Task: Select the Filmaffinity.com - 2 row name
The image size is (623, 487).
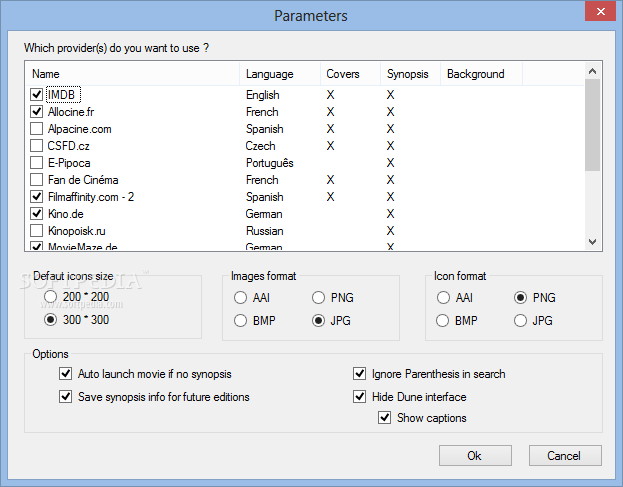Action: pyautogui.click(x=91, y=197)
